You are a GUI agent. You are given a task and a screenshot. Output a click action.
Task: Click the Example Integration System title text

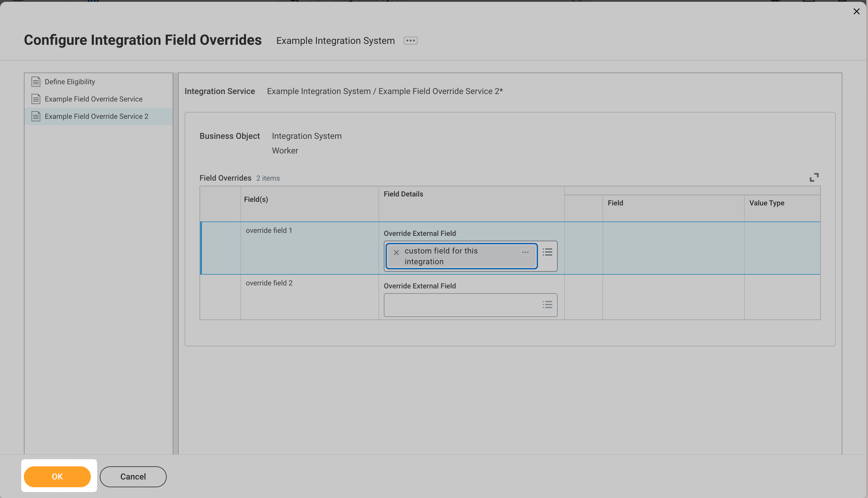point(335,41)
